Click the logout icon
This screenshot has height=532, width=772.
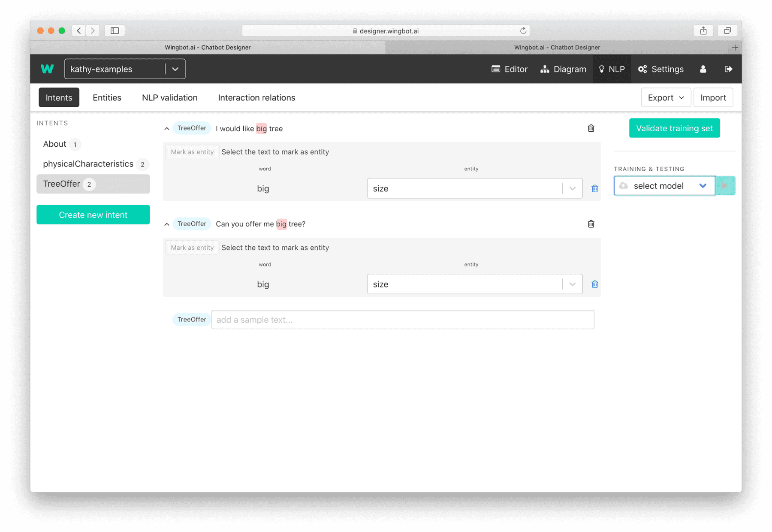click(x=729, y=69)
